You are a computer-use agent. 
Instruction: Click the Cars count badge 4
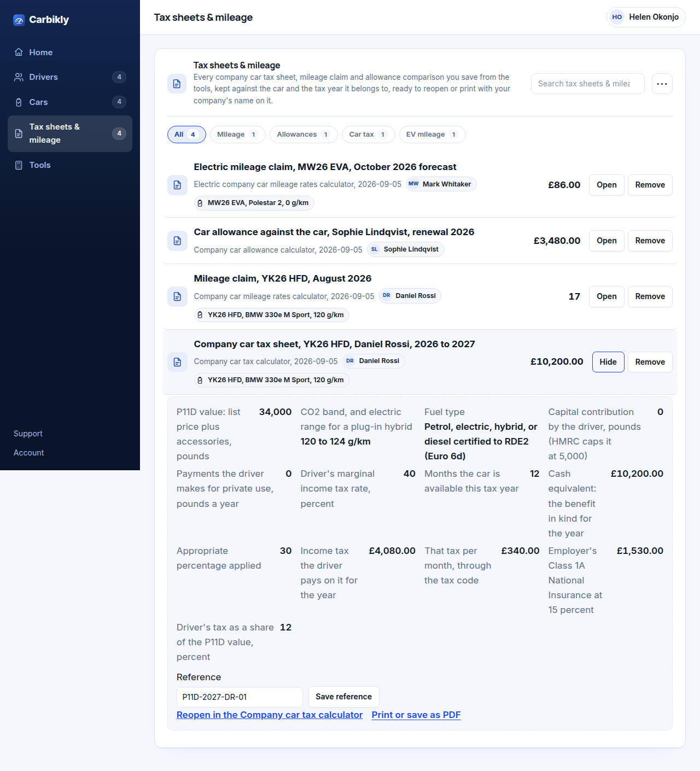(x=119, y=102)
